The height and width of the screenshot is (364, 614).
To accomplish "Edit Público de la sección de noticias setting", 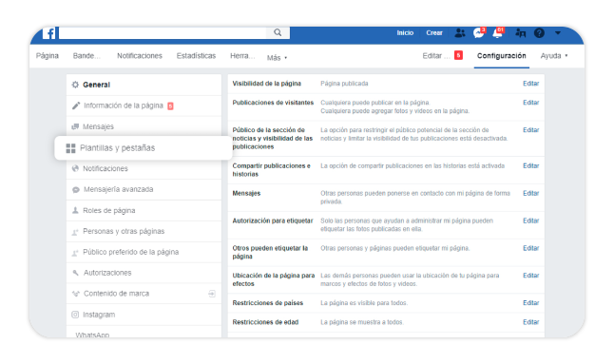I will pyautogui.click(x=531, y=130).
